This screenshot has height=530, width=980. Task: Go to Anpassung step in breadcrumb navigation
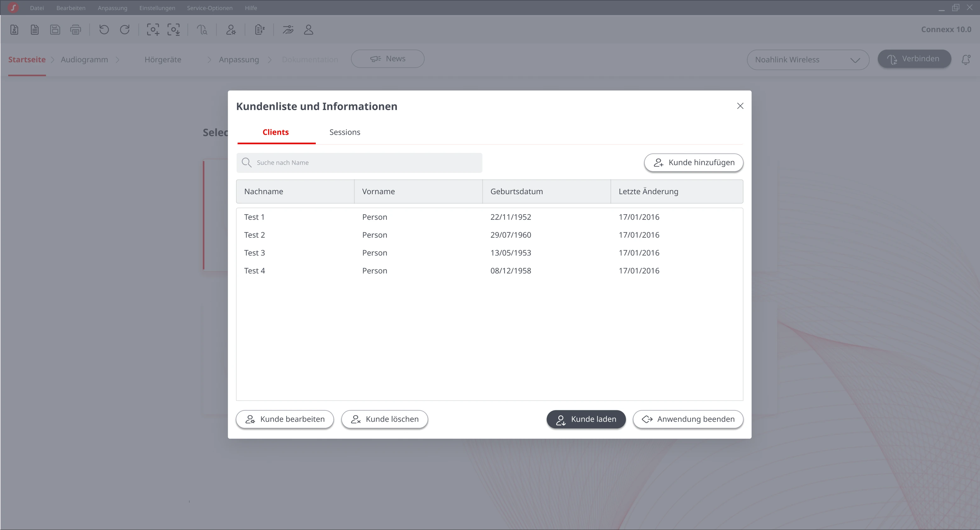pyautogui.click(x=239, y=59)
